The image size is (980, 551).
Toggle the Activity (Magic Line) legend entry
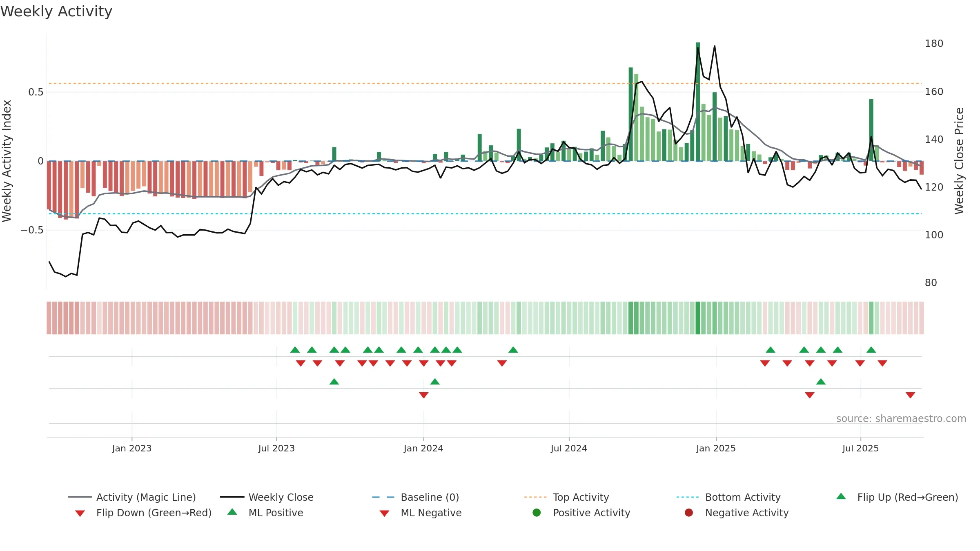(x=132, y=497)
